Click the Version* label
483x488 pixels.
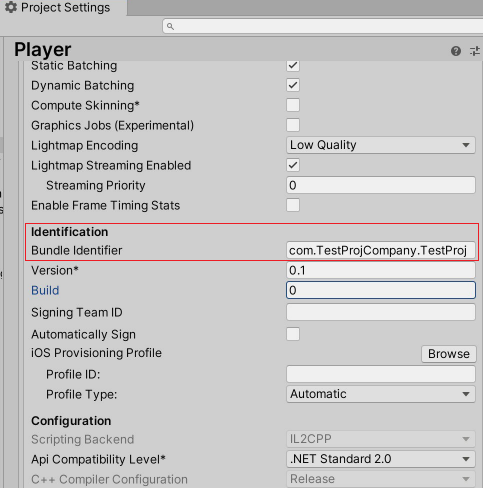tap(55, 270)
